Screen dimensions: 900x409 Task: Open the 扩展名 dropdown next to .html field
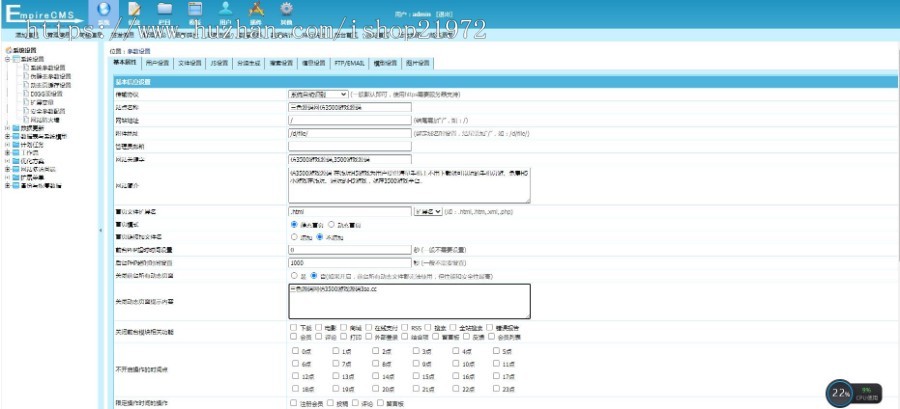click(428, 211)
